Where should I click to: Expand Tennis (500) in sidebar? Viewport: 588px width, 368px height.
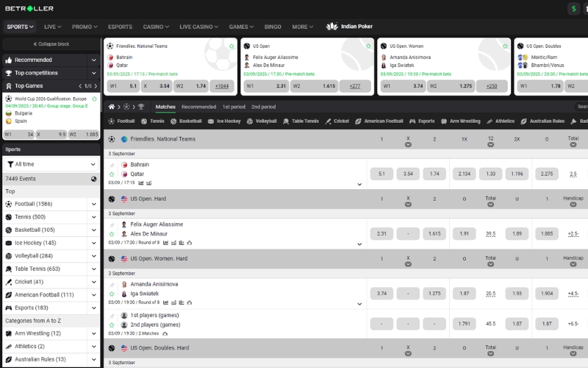(94, 217)
